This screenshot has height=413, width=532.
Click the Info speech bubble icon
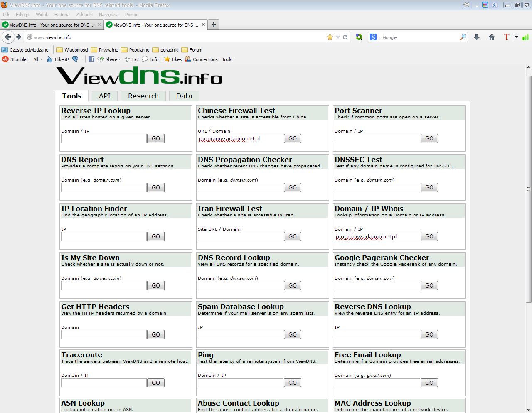pos(145,59)
